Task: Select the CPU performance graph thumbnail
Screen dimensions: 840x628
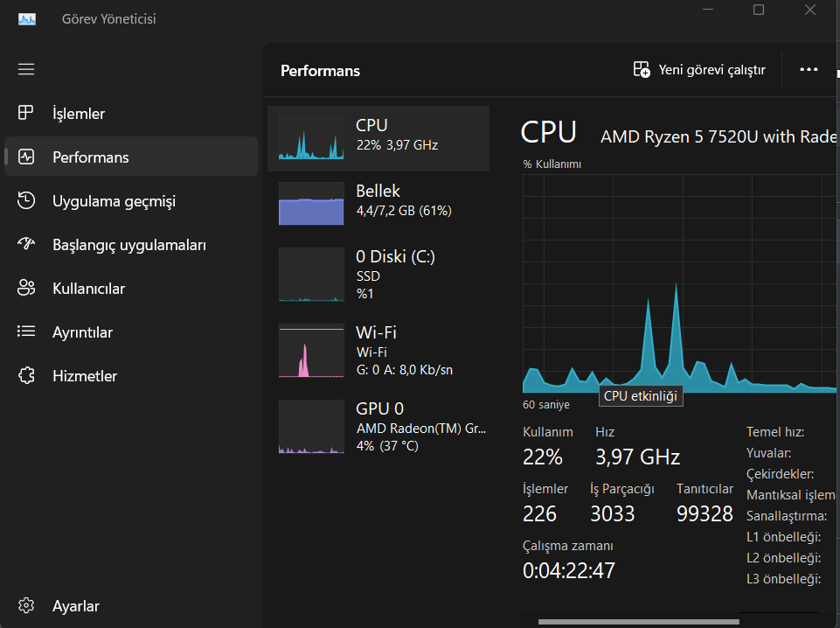Action: [311, 138]
